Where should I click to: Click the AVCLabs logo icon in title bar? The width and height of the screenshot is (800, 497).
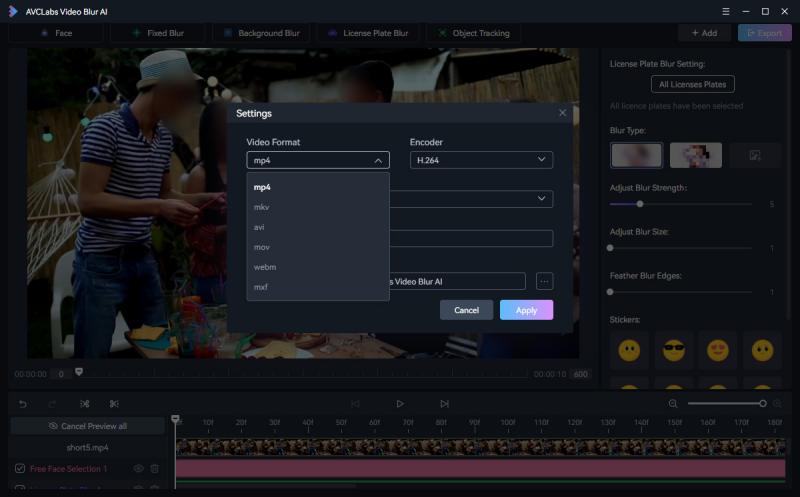coord(13,11)
